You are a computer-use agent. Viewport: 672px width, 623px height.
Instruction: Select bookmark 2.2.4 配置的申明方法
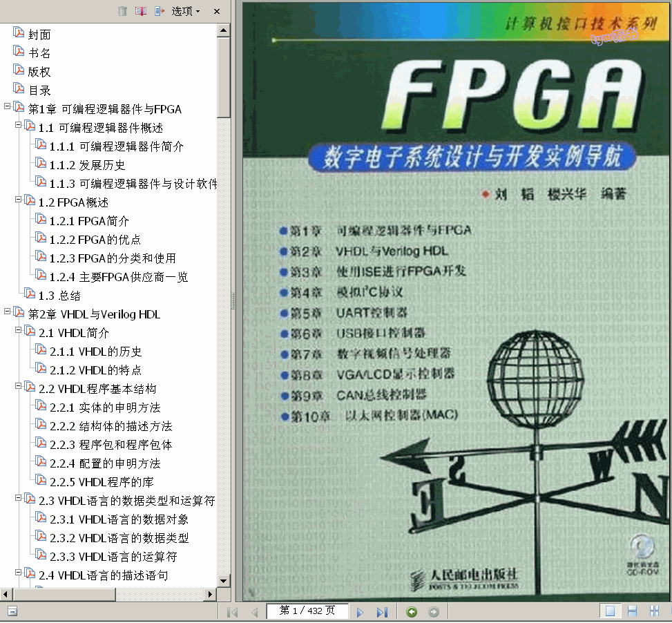(105, 463)
